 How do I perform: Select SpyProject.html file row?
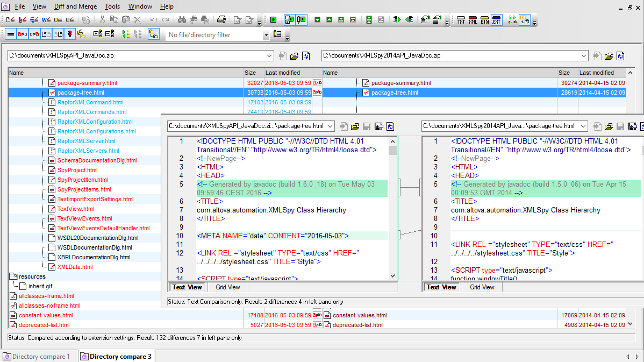(77, 170)
